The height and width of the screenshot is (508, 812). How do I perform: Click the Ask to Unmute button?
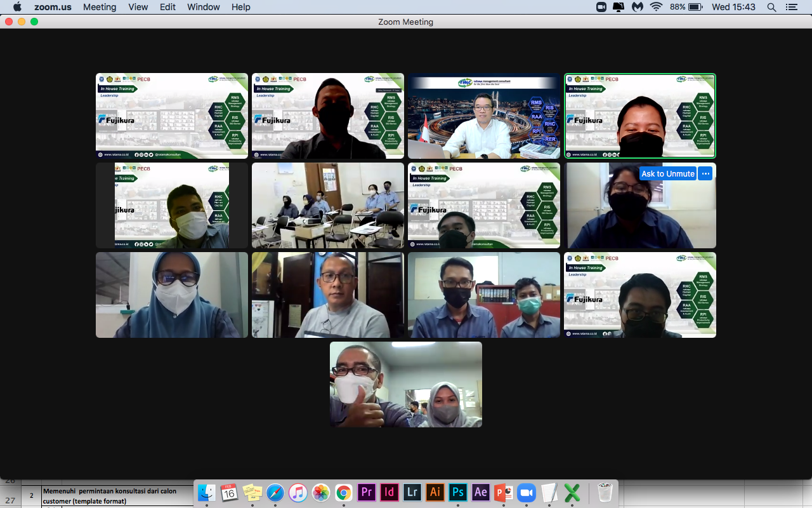pos(667,174)
